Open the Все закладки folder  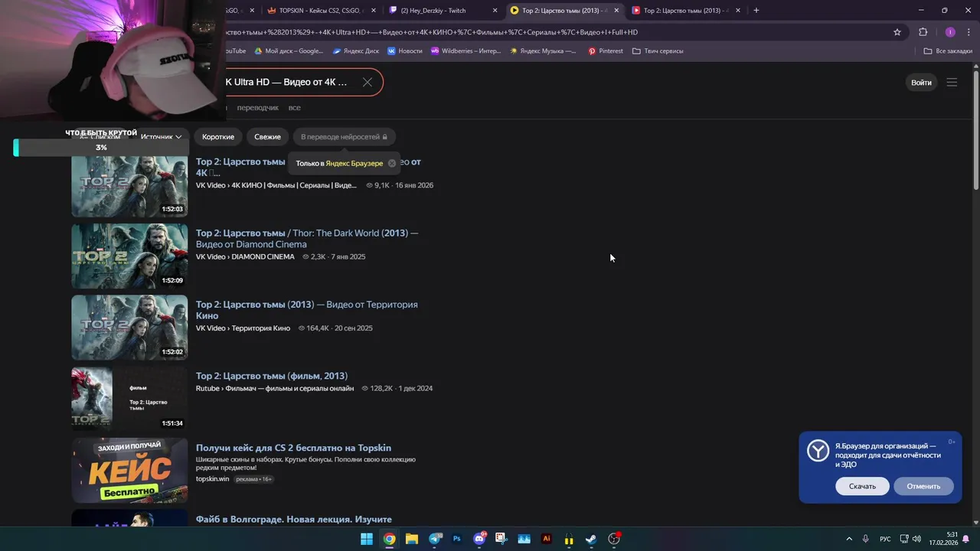click(x=948, y=51)
